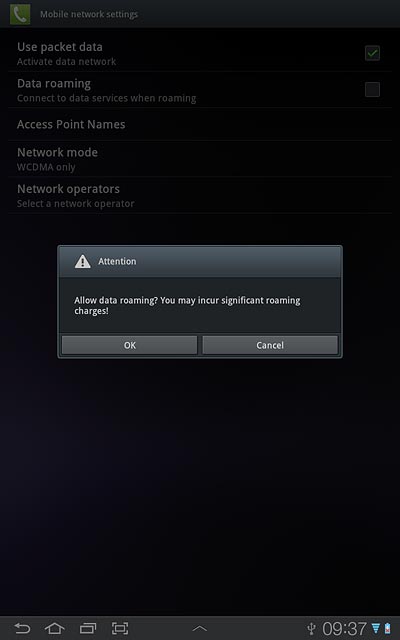Open the Network mode WCDMA only selector

[x=200, y=159]
